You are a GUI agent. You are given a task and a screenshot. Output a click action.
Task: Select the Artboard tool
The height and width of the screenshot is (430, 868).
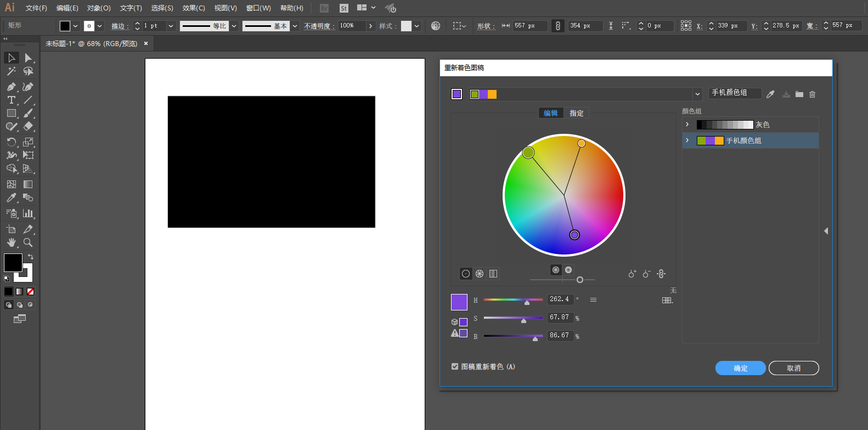click(11, 229)
